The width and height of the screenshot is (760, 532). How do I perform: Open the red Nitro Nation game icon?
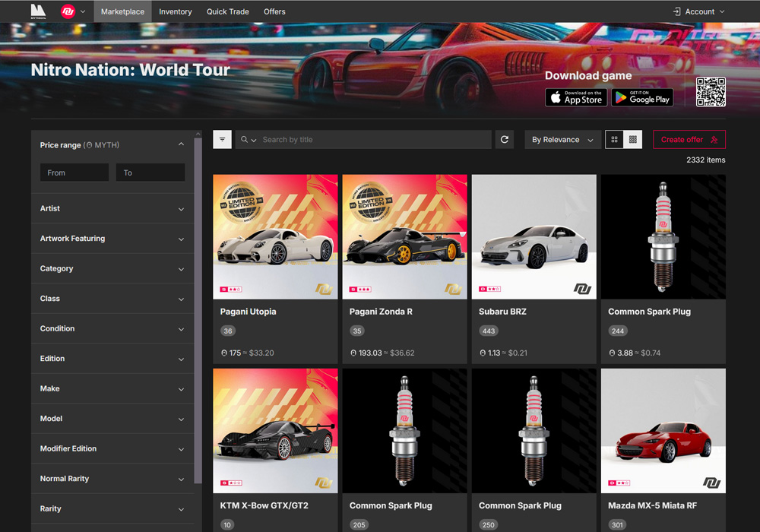(68, 11)
